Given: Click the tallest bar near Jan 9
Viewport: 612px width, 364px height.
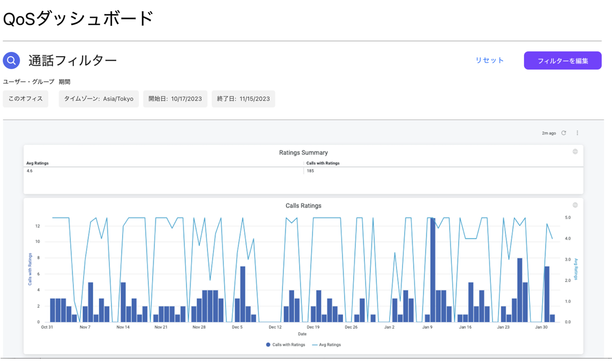Looking at the screenshot, I should (432, 270).
